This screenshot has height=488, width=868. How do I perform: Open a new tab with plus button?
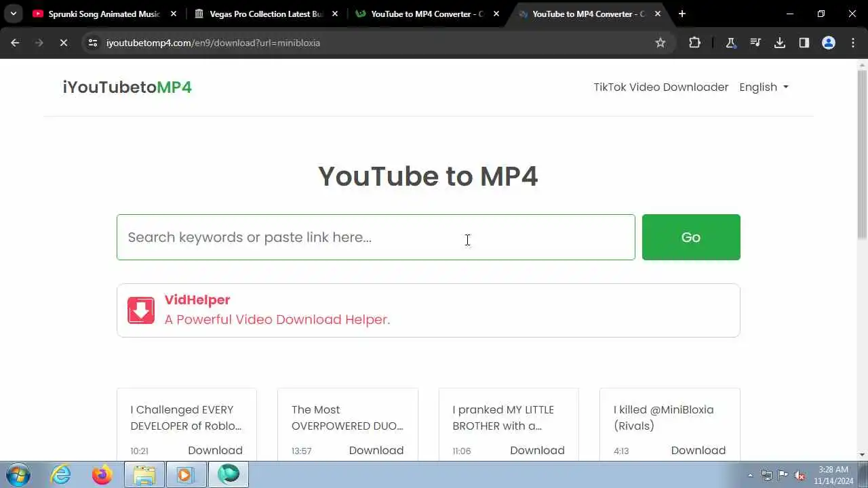[682, 14]
